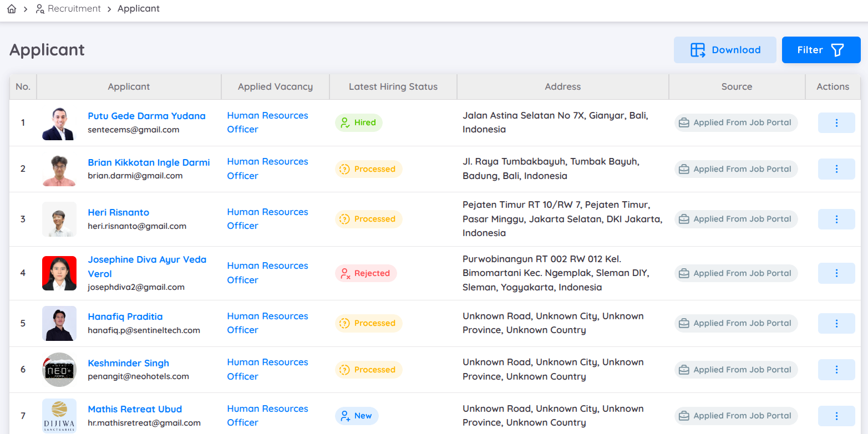Click the New status icon for Mathis Retreat Ubud
This screenshot has height=434, width=868.
click(x=345, y=415)
